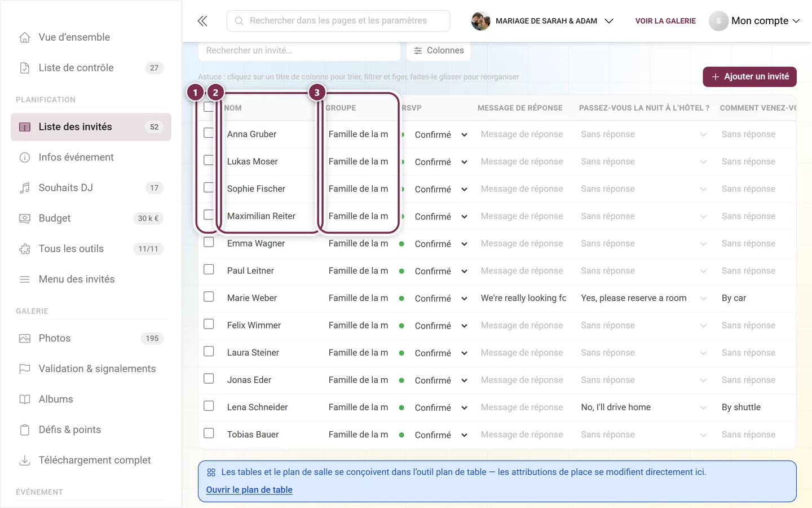This screenshot has height=508, width=812.
Task: Click the Ouvrir le plan de table link
Action: click(x=249, y=490)
